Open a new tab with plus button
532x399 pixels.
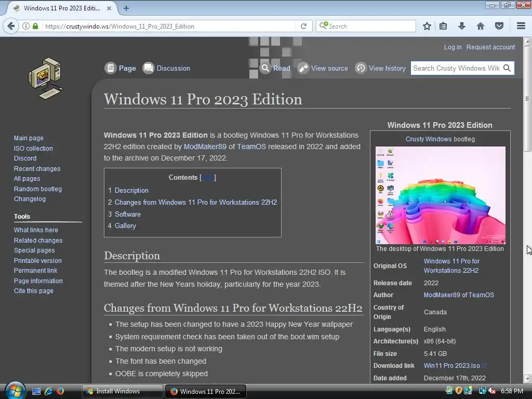tap(126, 8)
